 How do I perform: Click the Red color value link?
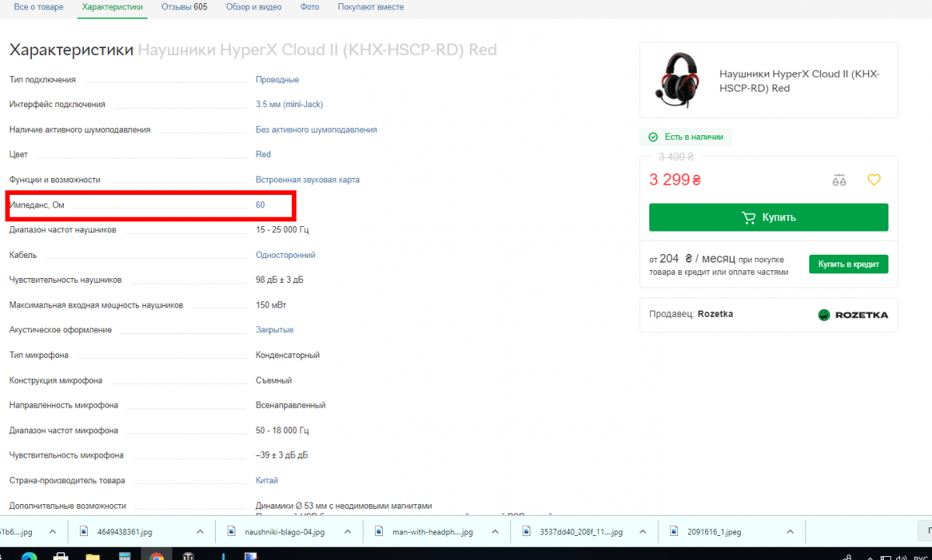(x=263, y=155)
